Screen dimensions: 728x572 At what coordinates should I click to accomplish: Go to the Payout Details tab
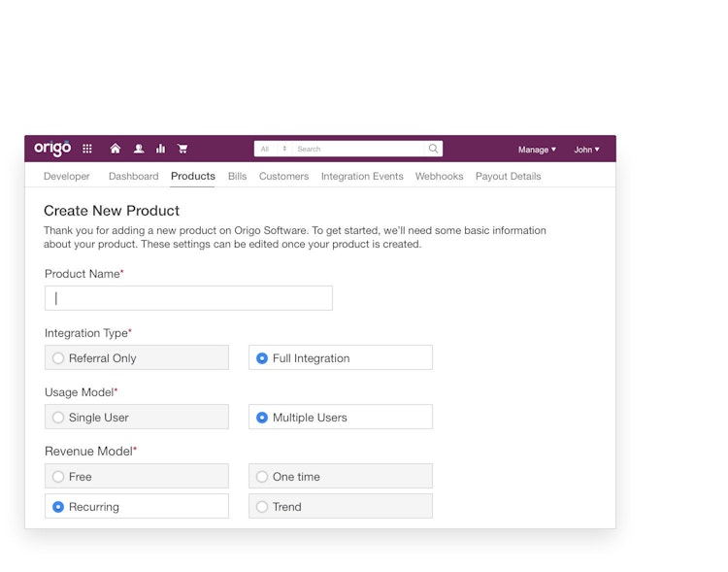[x=508, y=177]
